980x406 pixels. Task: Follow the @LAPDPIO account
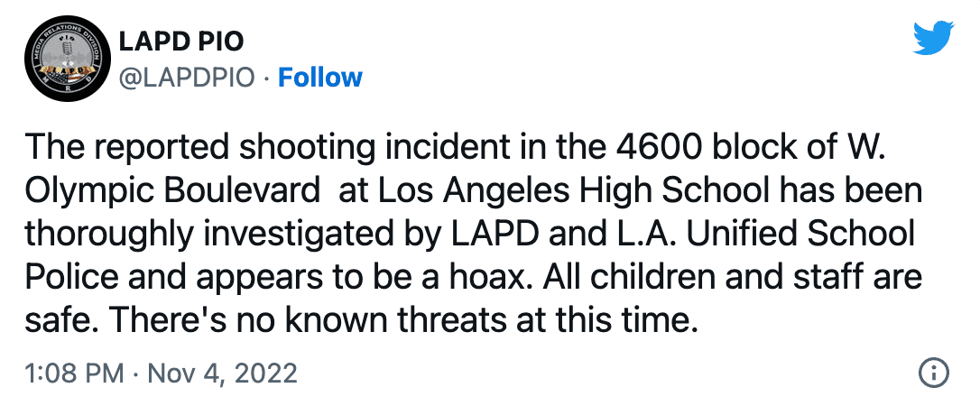coord(319,78)
